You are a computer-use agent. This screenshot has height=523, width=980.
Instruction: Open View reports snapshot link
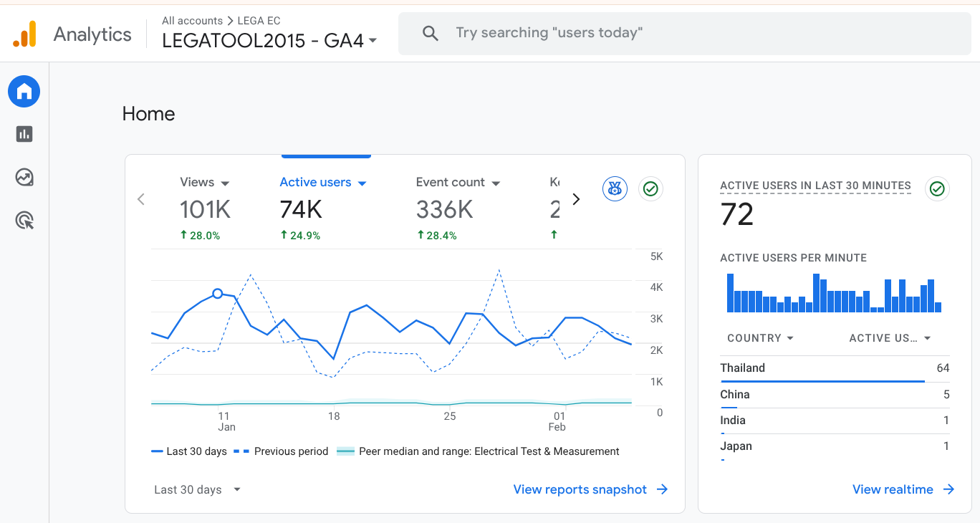[590, 490]
